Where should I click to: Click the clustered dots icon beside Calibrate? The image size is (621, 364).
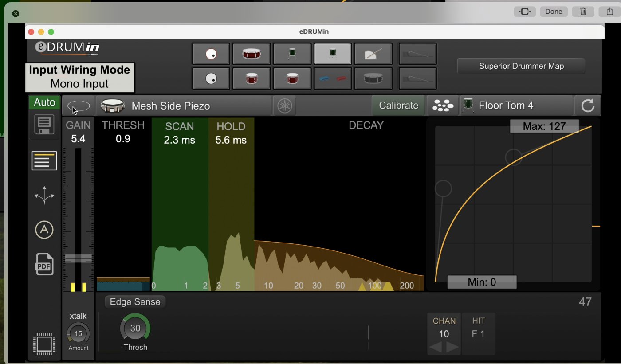pyautogui.click(x=443, y=106)
